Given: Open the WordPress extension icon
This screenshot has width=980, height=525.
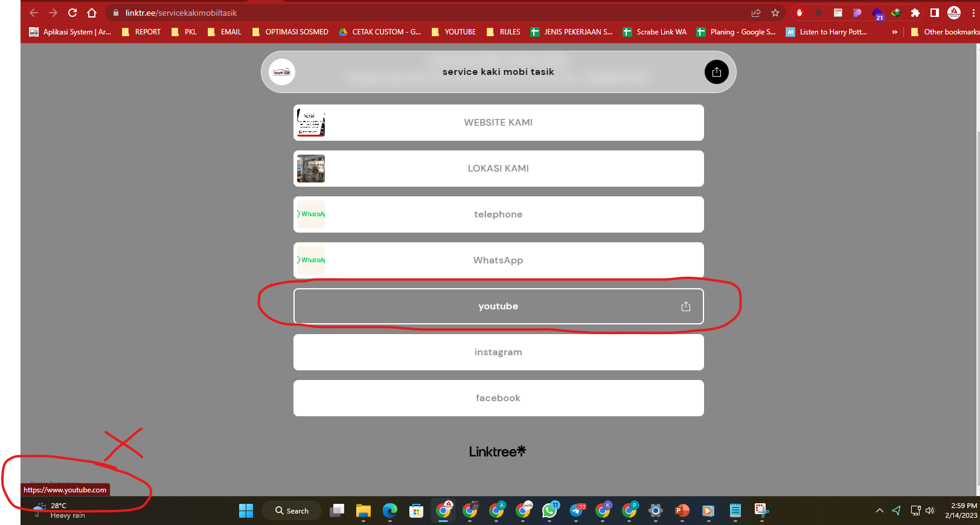Looking at the screenshot, I should tap(819, 13).
